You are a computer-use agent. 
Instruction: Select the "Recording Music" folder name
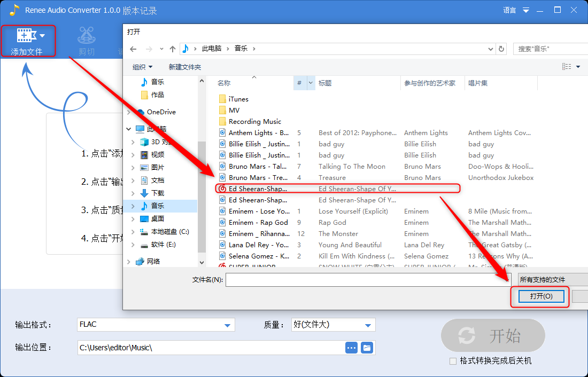(x=255, y=121)
